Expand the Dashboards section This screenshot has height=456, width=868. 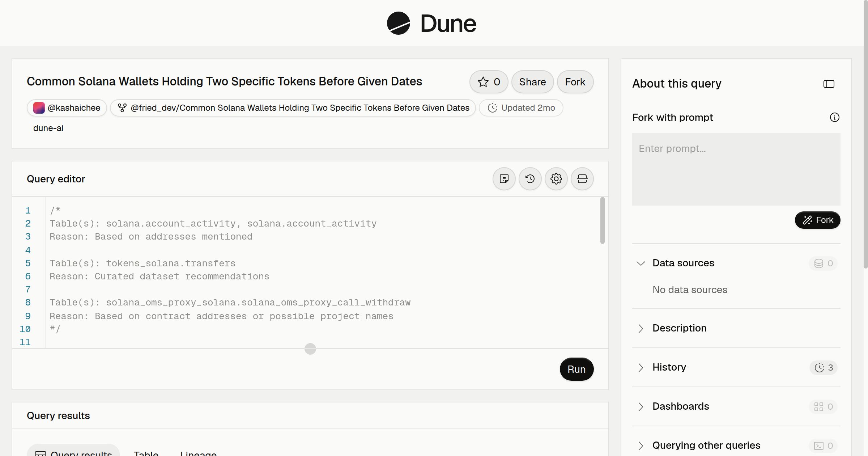pos(641,406)
